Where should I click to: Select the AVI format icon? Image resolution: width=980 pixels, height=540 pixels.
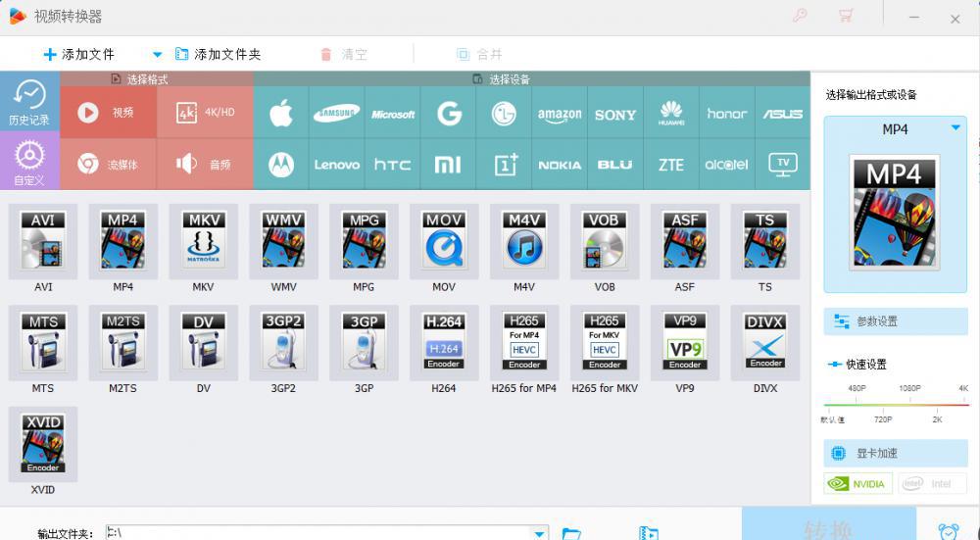click(42, 241)
